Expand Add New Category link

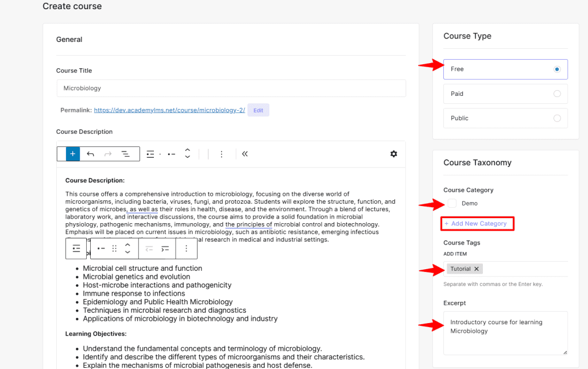pyautogui.click(x=478, y=224)
